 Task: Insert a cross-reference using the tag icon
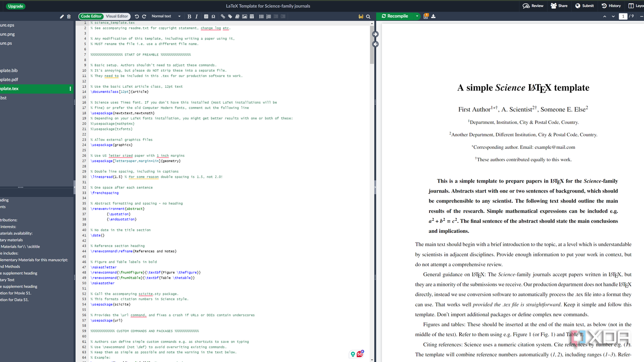[x=230, y=16]
